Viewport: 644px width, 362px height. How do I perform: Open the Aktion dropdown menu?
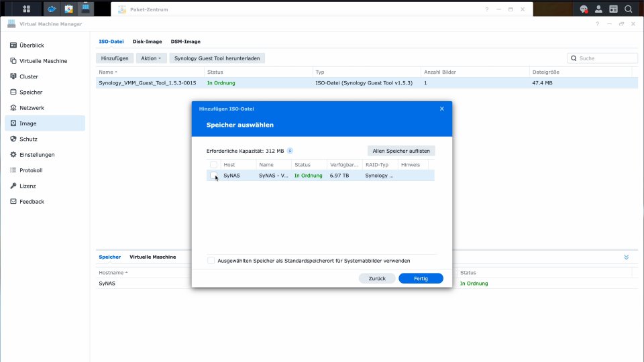click(x=151, y=58)
